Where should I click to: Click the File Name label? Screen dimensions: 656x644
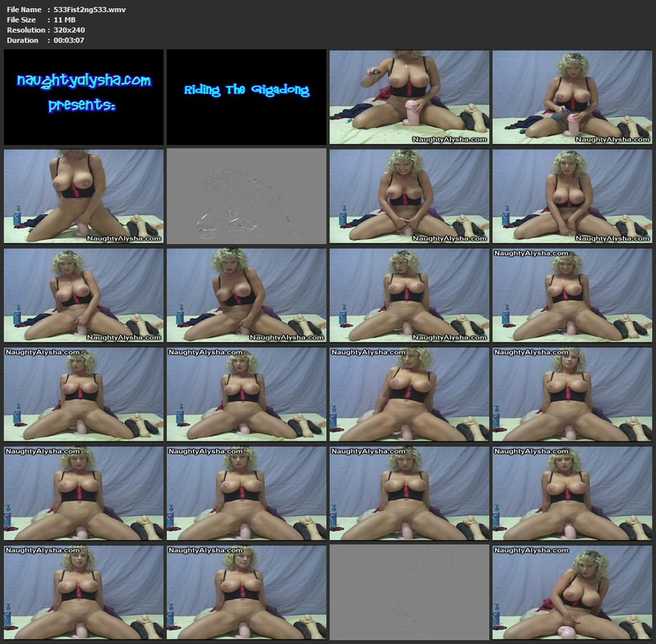(24, 9)
